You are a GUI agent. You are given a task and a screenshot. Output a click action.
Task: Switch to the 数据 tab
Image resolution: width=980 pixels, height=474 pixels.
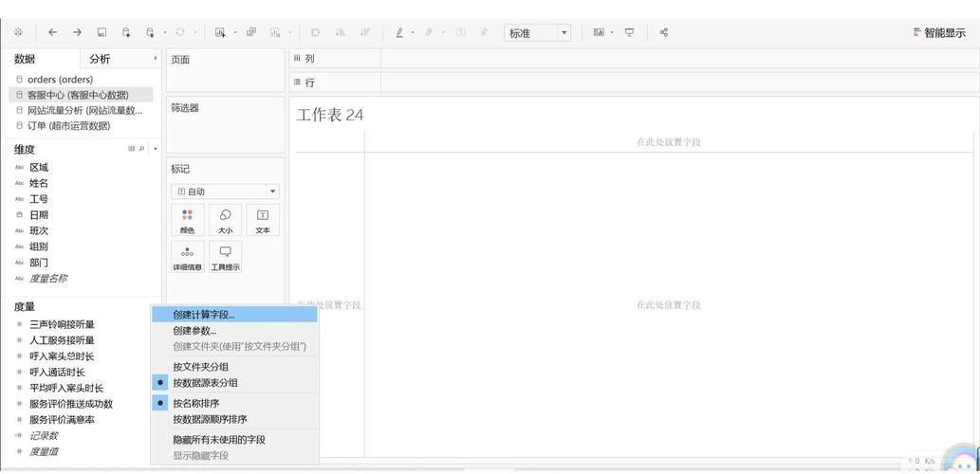[25, 60]
